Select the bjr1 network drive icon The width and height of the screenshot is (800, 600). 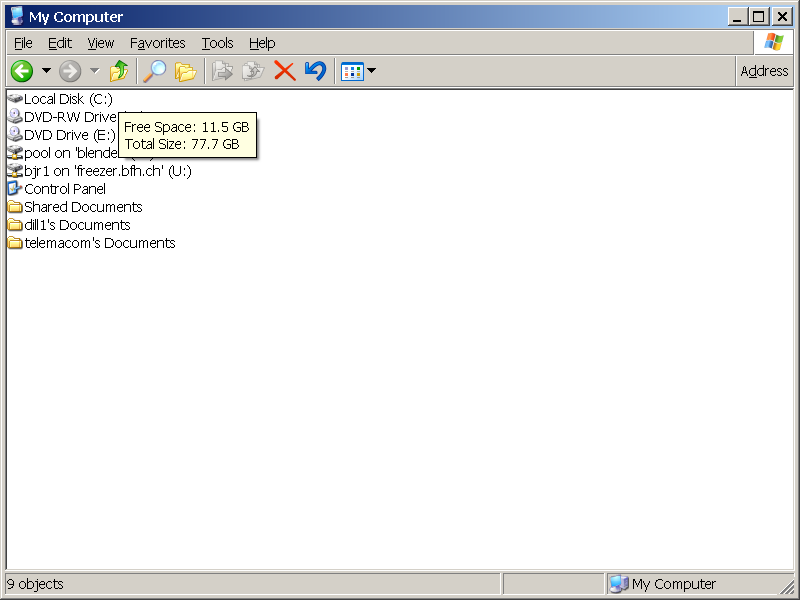15,170
